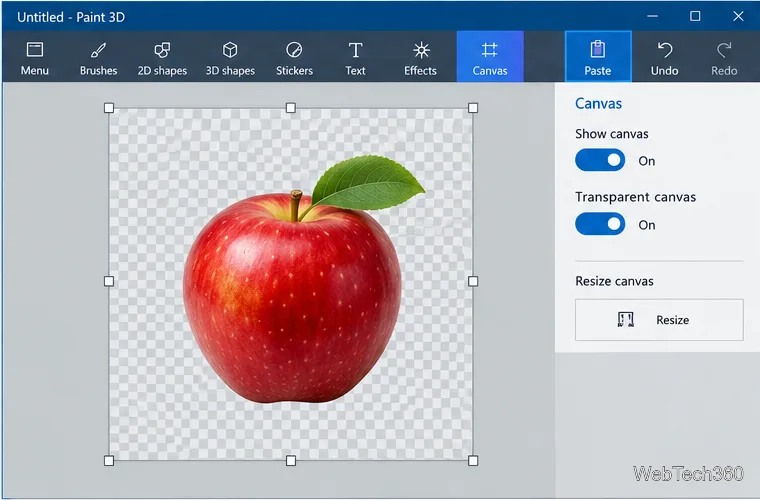Click the right-middle canvas handle
The height and width of the screenshot is (500, 760).
coord(473,281)
